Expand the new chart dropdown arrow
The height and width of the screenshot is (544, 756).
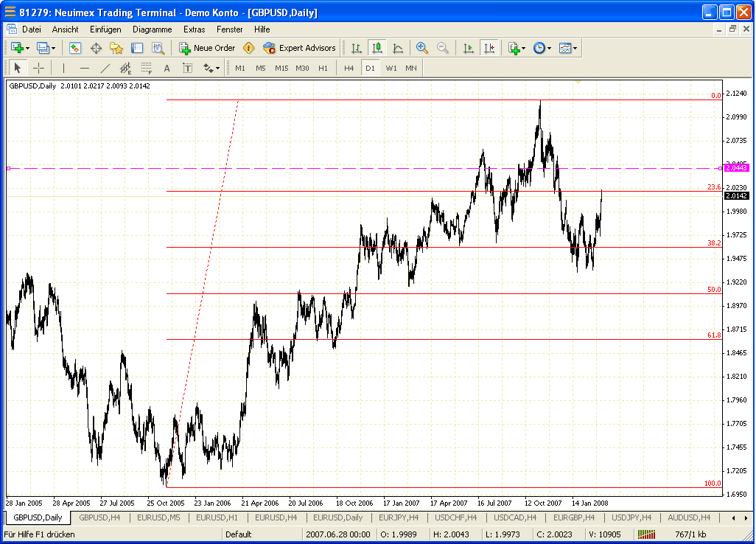coord(28,48)
